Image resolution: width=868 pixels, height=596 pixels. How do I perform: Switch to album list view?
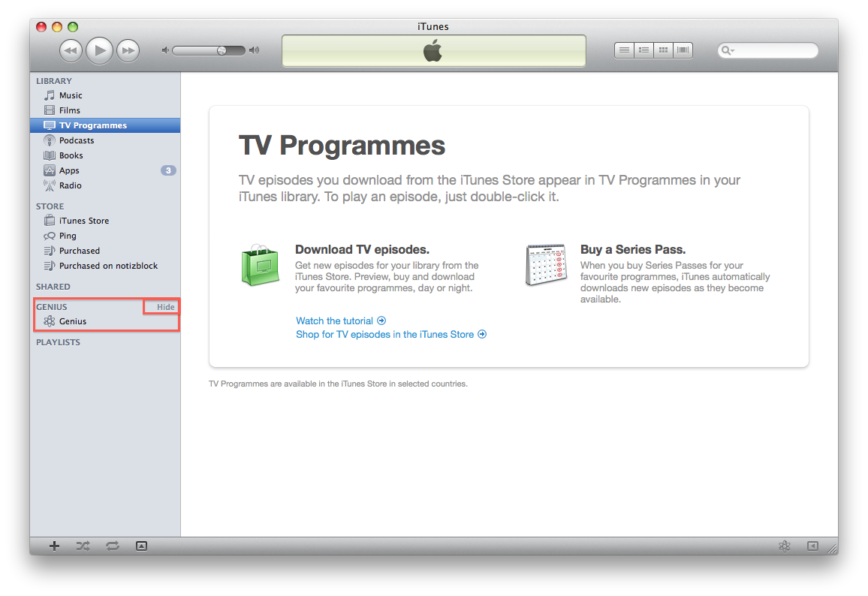[643, 50]
